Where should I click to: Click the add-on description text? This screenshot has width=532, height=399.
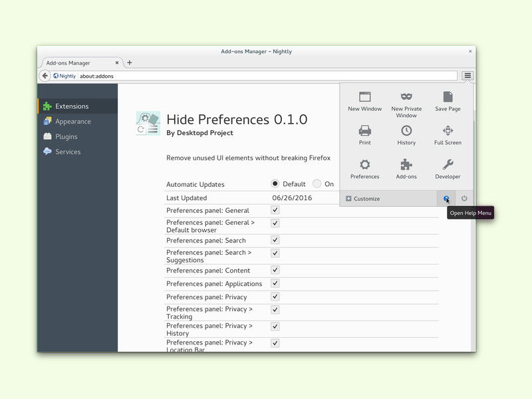coord(248,158)
